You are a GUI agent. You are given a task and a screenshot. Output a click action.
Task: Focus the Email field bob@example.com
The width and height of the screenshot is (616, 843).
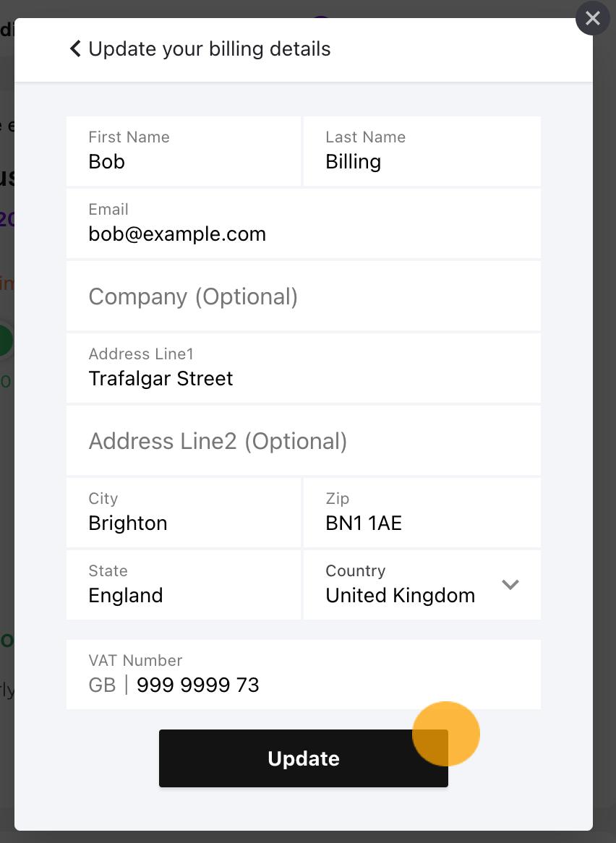click(x=304, y=223)
